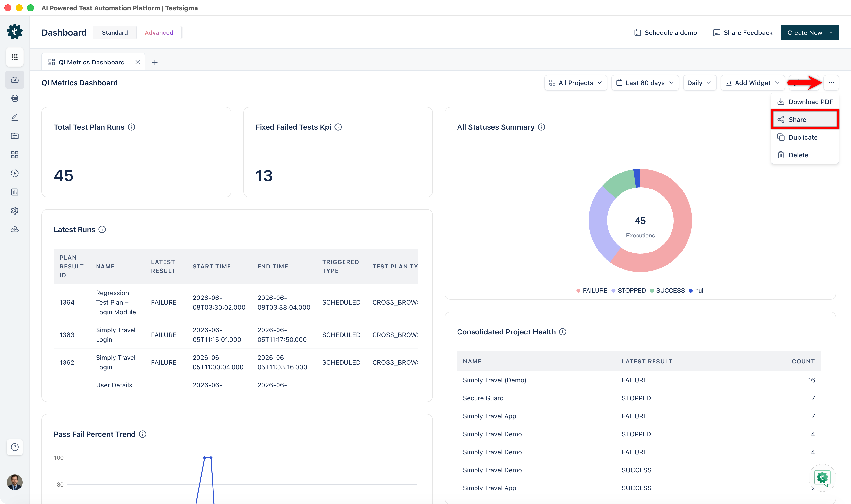Toggle null series in legend

pyautogui.click(x=696, y=291)
